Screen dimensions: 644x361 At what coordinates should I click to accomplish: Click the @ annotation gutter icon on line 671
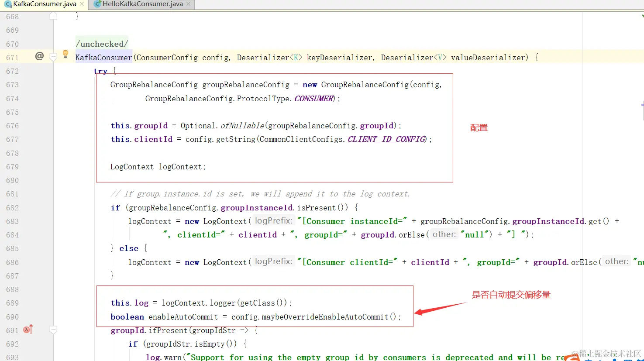[x=39, y=56]
